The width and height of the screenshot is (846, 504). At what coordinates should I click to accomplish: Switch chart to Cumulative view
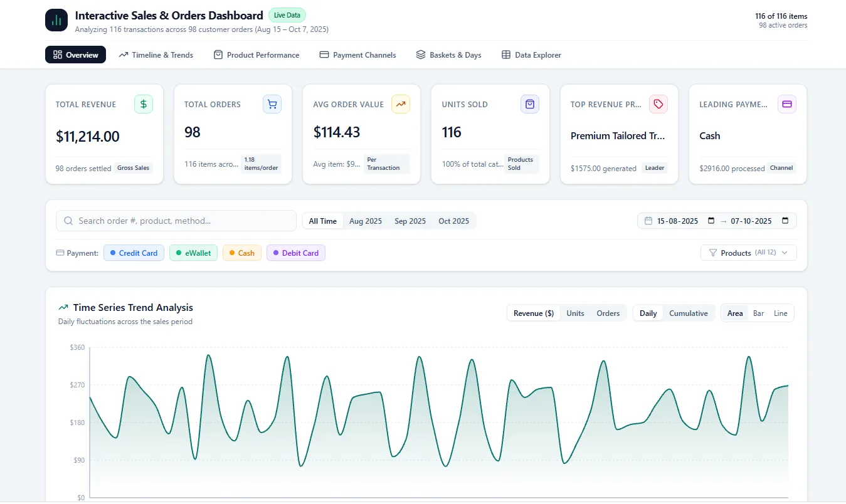point(689,313)
